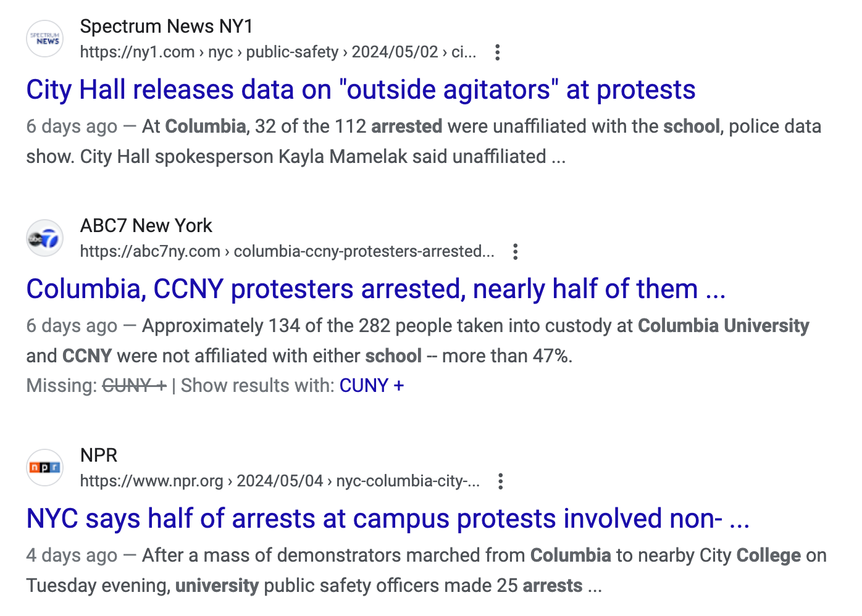Open options menu for Spectrum News result
This screenshot has width=862, height=616.
tap(498, 52)
